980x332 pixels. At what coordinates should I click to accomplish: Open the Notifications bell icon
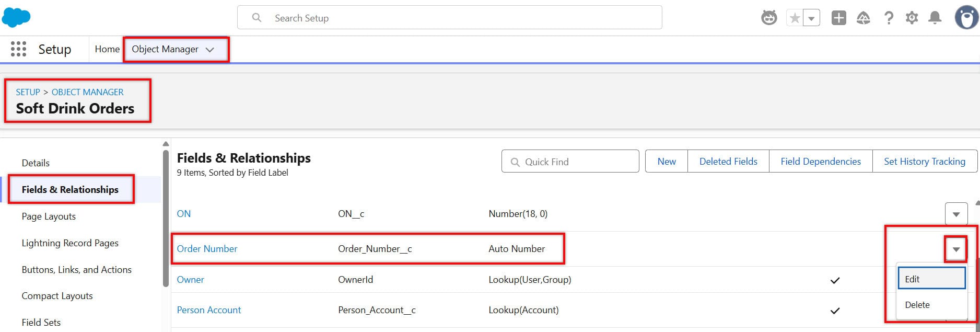935,18
